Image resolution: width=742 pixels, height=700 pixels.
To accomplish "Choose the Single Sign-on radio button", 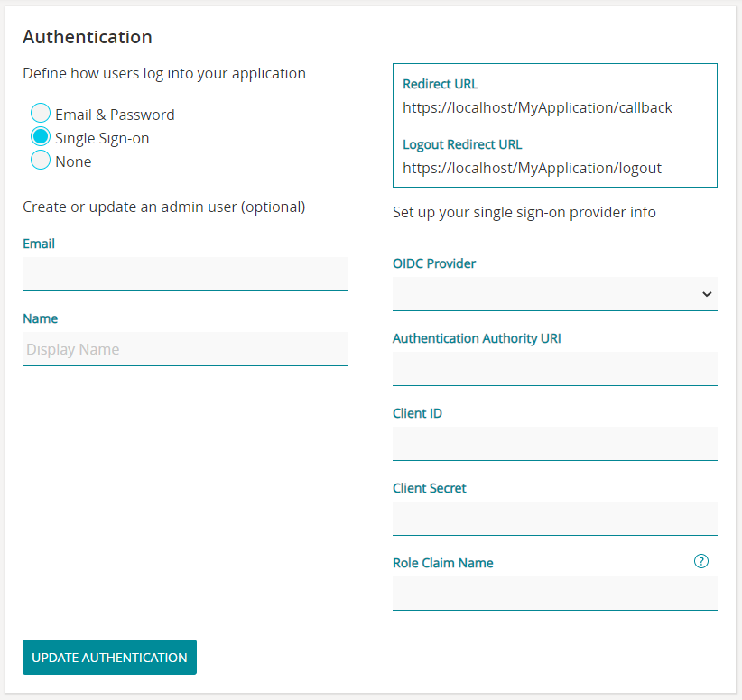I will pos(41,137).
